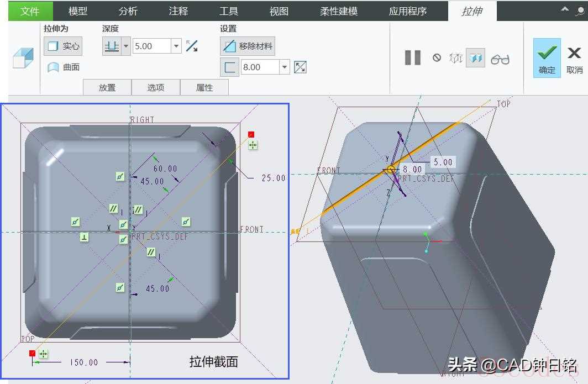Toggle 曲面 (surface) extrude type
588x384 pixels.
point(63,67)
